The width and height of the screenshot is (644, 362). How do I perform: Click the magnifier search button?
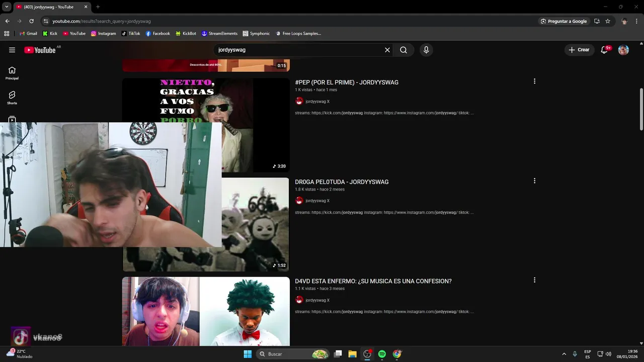coord(404,50)
